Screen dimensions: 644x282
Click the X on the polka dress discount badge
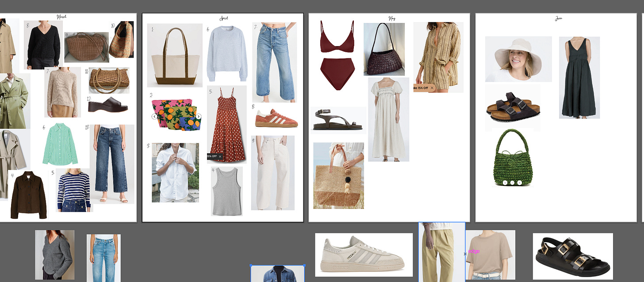tap(220, 156)
